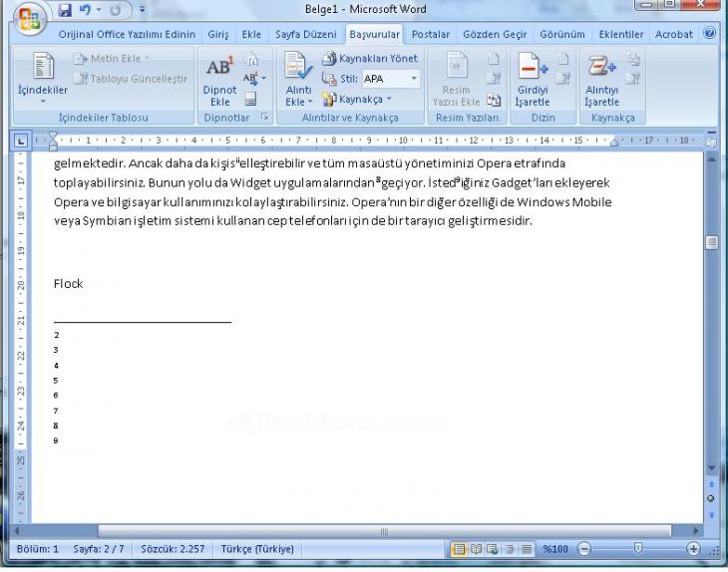Open Stil APA style combo box
Screen dimensions: 728x572
(x=391, y=79)
